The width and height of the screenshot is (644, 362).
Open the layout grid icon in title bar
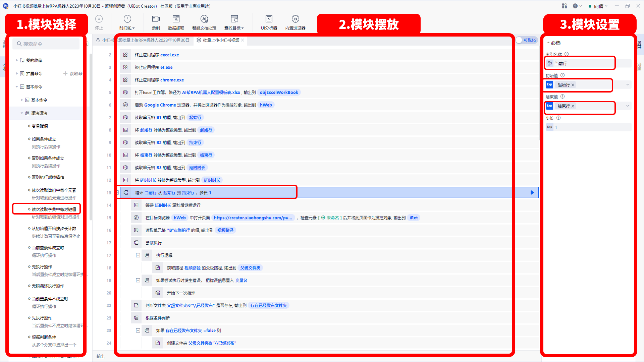(565, 6)
